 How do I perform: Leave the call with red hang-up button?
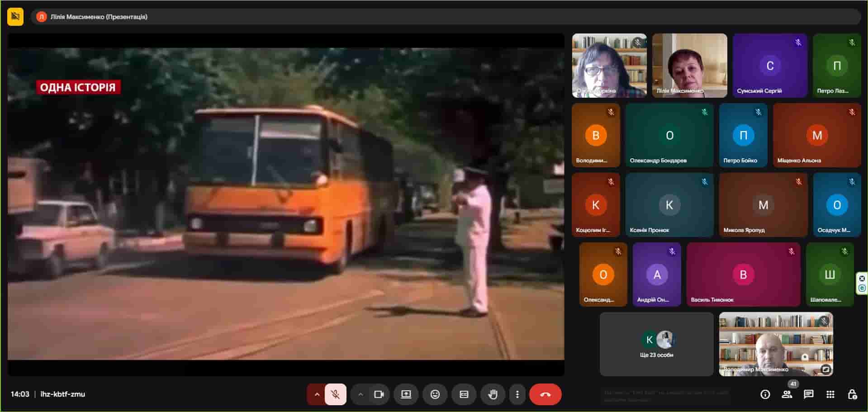point(545,394)
